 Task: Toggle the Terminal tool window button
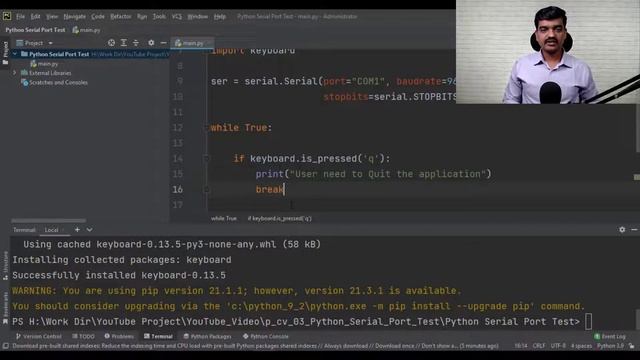click(158, 336)
